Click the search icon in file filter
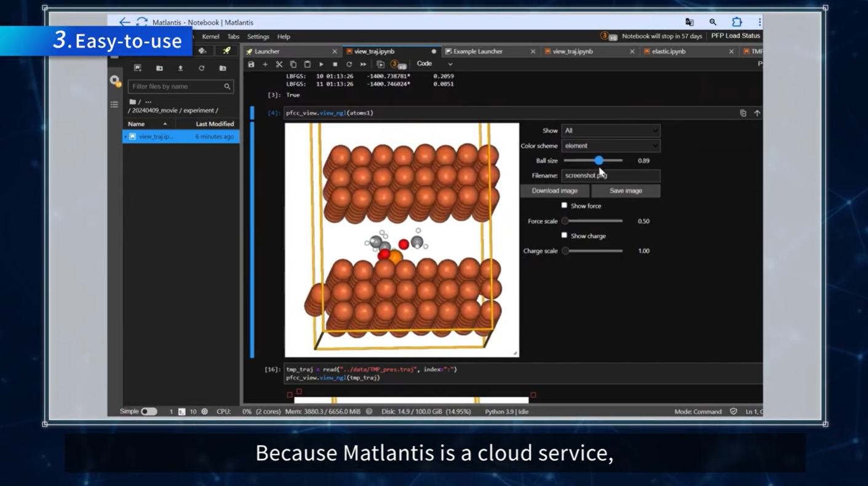Screen dimensions: 868x486 [x=227, y=87]
